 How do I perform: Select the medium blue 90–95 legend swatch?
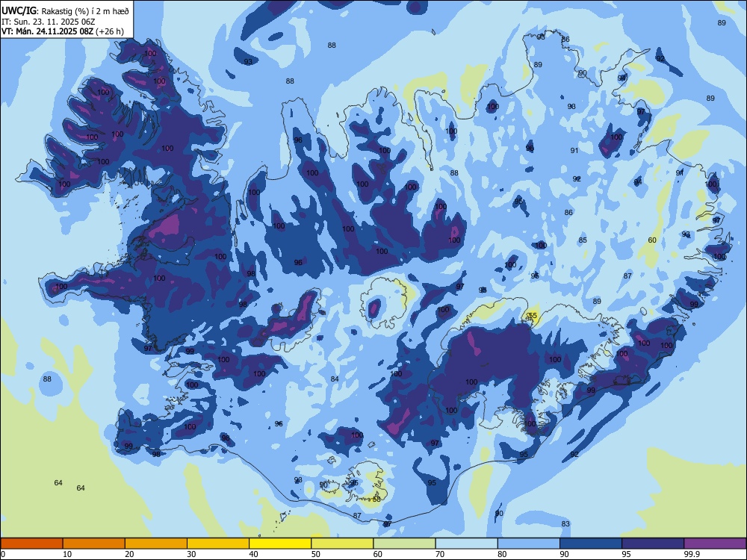(591, 544)
